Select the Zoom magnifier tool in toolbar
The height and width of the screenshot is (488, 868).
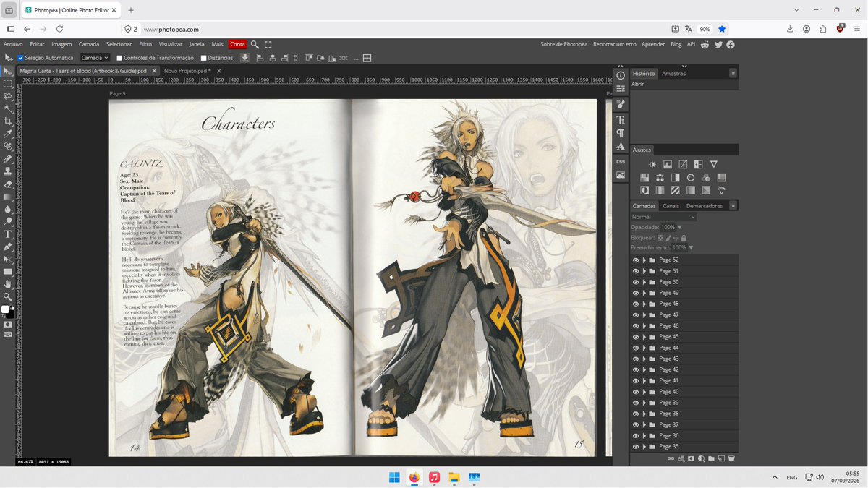click(x=8, y=296)
